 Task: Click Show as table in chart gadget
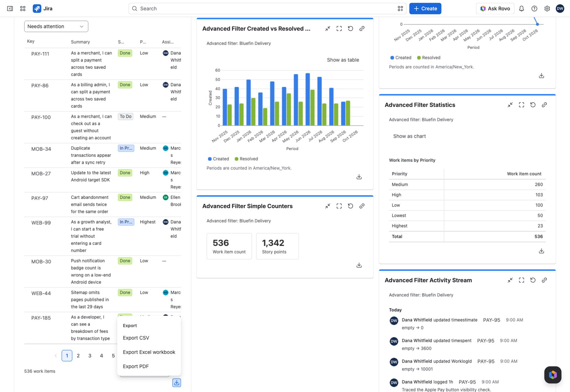coord(343,60)
